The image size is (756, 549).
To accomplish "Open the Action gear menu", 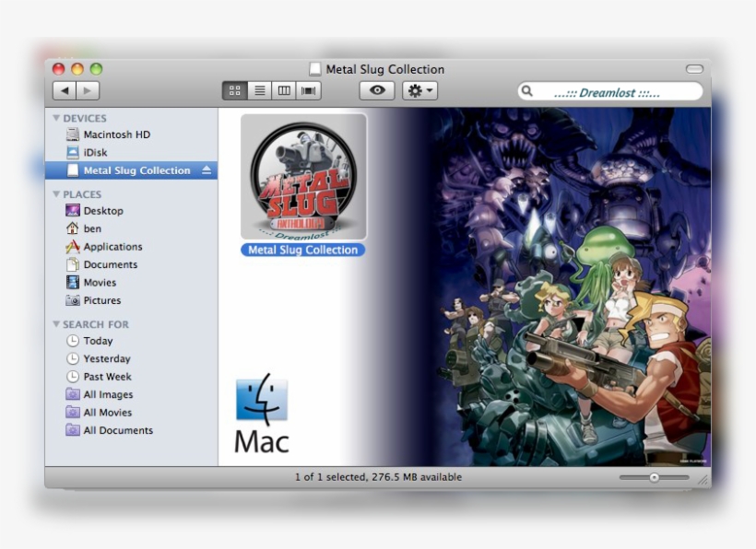I will coord(419,90).
